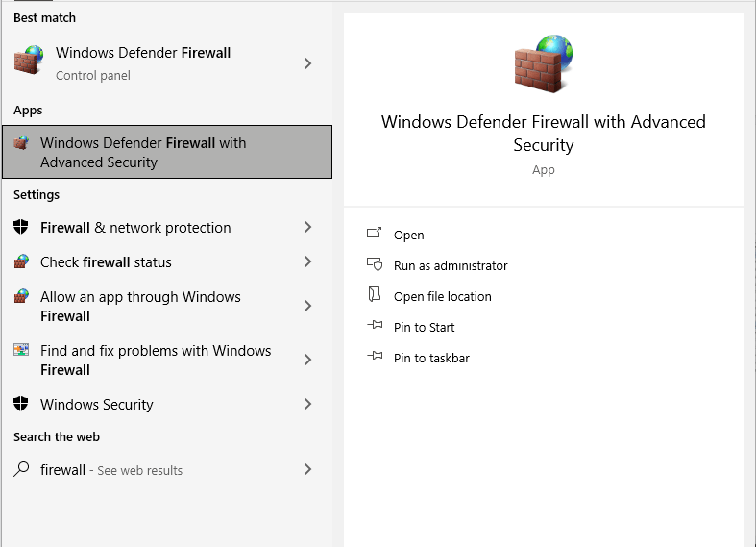Click the magnifier icon beside firewall web search
This screenshot has height=547, width=756.
click(21, 470)
